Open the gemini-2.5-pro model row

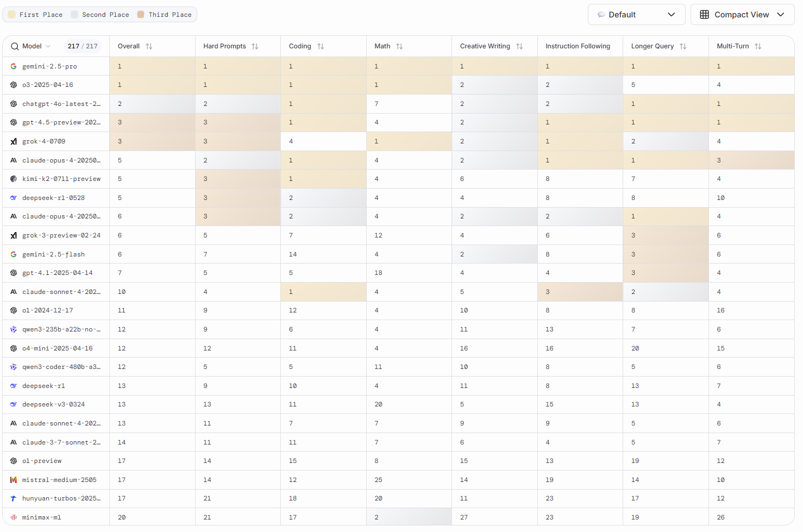tap(398, 66)
